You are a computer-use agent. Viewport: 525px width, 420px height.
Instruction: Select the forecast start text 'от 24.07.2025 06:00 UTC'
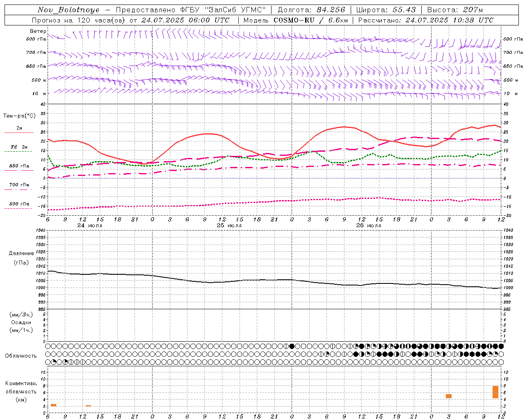click(179, 20)
